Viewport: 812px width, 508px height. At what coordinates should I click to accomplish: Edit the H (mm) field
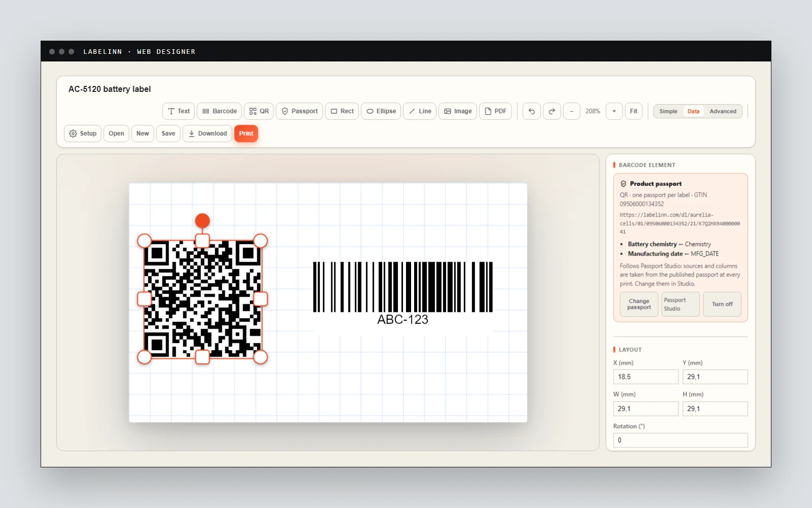pos(715,409)
